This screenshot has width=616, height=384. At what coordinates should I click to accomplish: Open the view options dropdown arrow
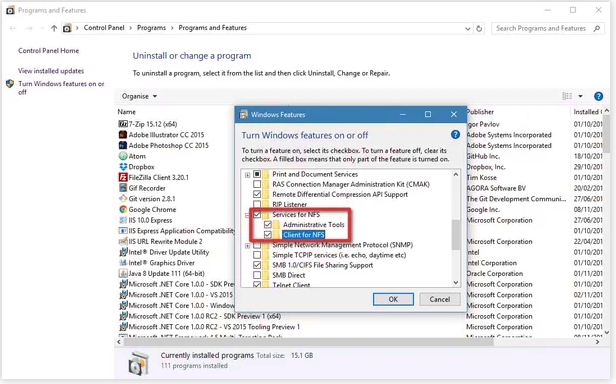pos(580,96)
